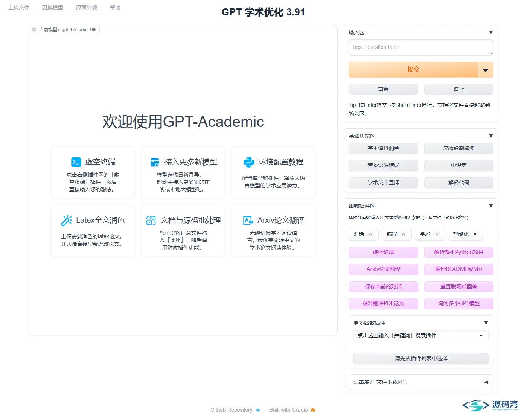The image size is (527, 420).
Task: Open the 界面外观 menu
Action: pyautogui.click(x=87, y=8)
